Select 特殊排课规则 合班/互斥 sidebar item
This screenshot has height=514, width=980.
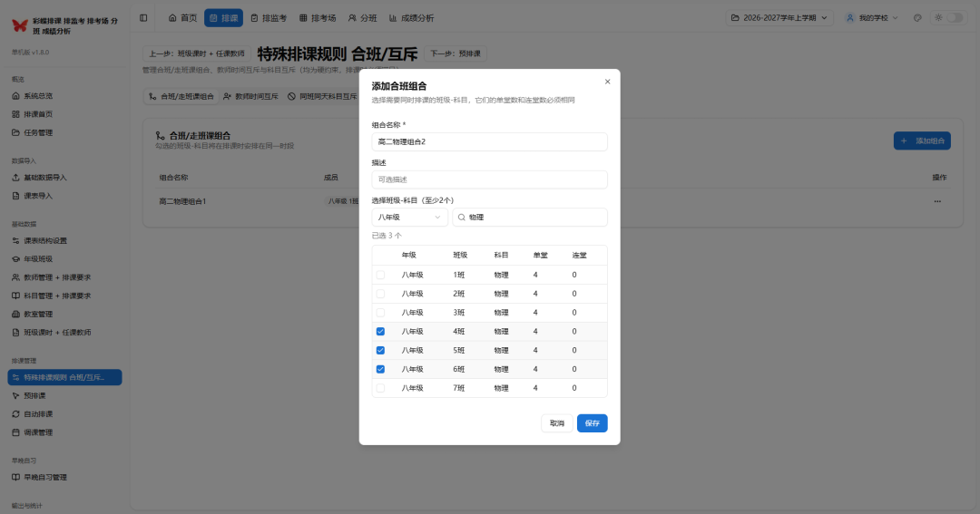click(x=64, y=377)
